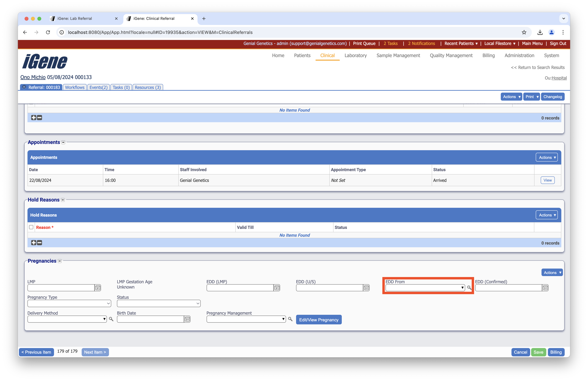Open the EDD (U/S) calendar picker
Viewport: 588px width, 381px height.
(366, 288)
